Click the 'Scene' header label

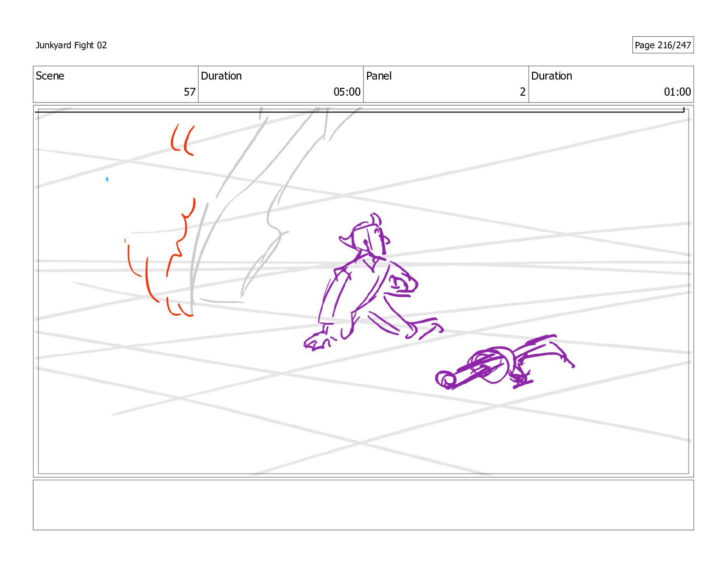tap(50, 76)
